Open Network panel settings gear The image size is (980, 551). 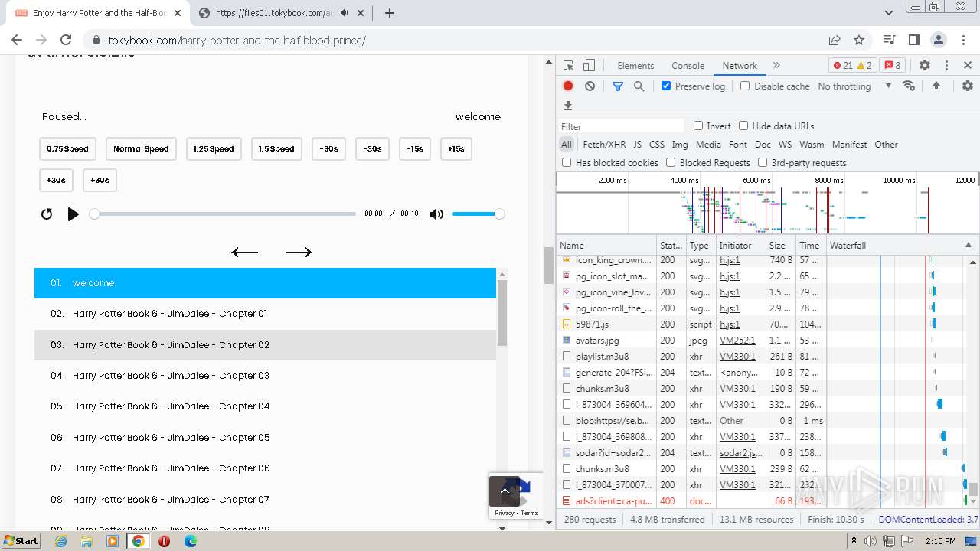pos(968,86)
